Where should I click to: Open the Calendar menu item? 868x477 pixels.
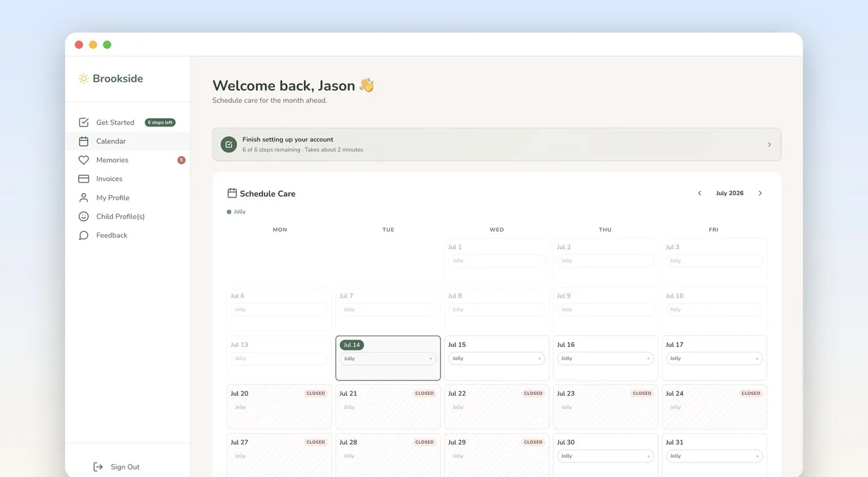point(127,141)
